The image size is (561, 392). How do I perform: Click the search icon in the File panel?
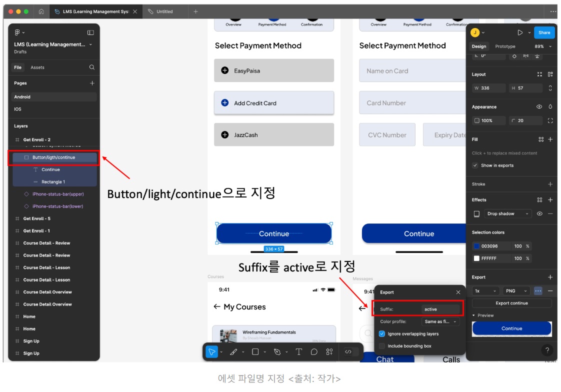pos(92,67)
